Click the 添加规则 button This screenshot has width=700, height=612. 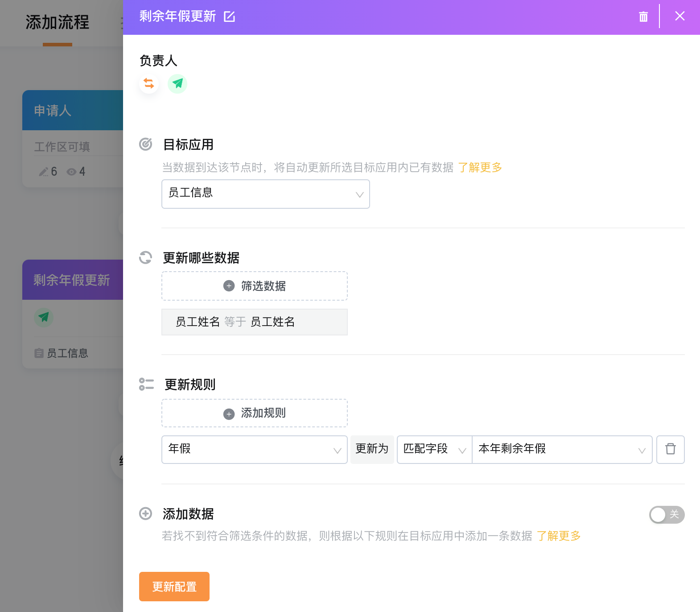[255, 413]
